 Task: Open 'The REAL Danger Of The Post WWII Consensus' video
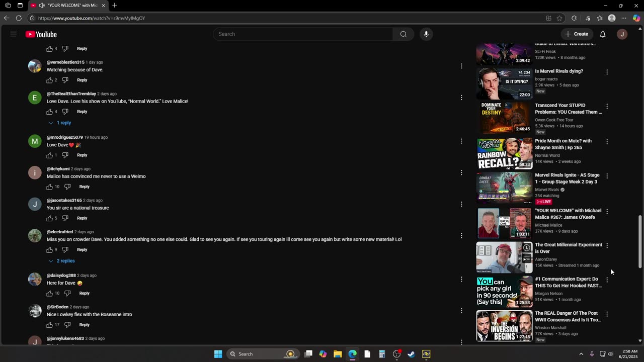tap(568, 316)
